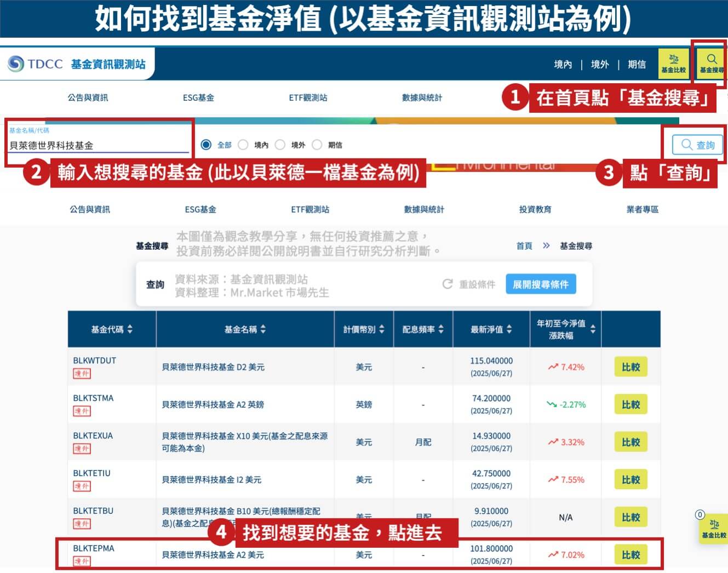Click the 境外 stamp under BLKTETIU
This screenshot has height=573, width=728.
click(82, 486)
